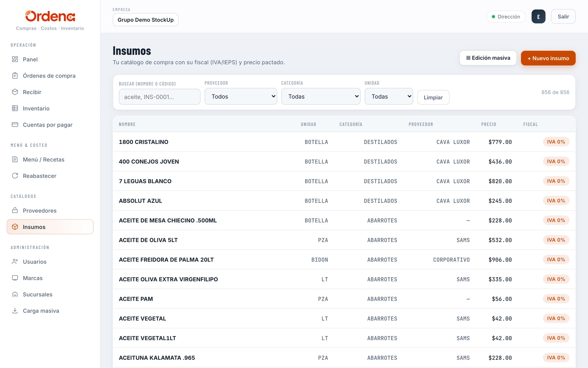Click the Cuentas por pagar card icon

(15, 125)
